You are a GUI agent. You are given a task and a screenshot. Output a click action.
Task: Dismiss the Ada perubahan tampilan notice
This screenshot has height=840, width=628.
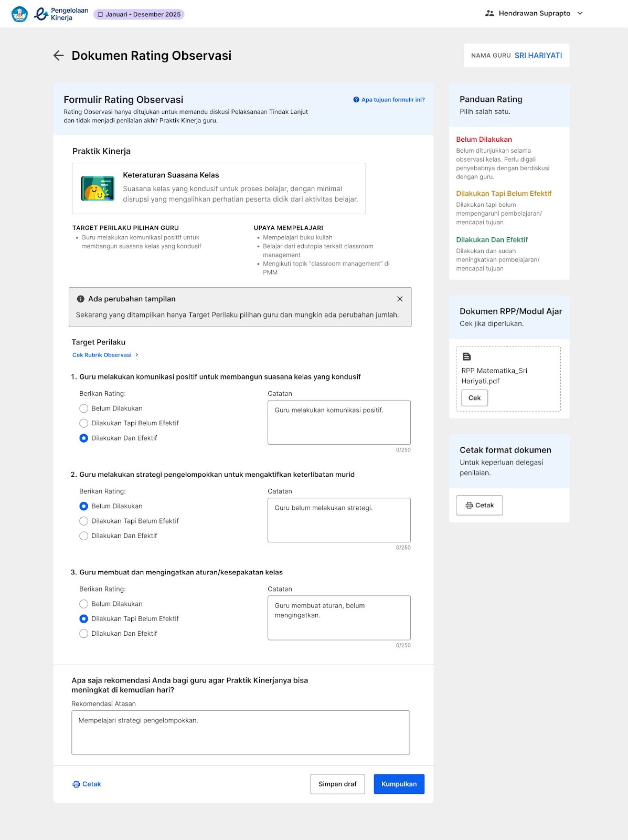400,299
